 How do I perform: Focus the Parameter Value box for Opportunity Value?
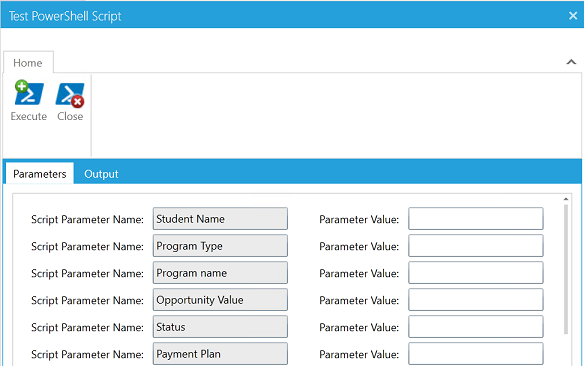pyautogui.click(x=476, y=300)
